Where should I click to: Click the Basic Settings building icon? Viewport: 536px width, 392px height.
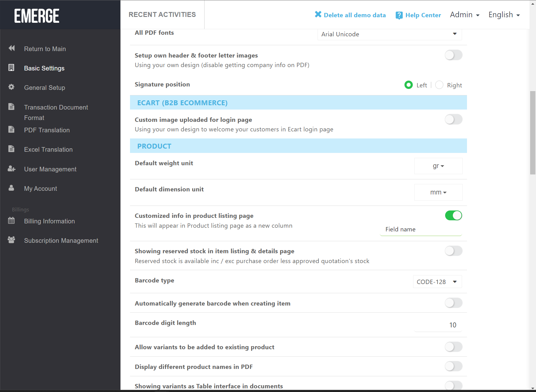tap(11, 68)
